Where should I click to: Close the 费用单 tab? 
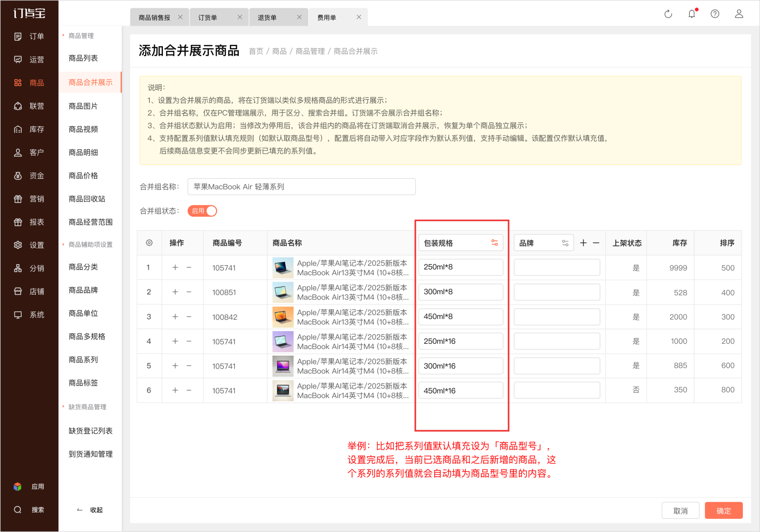359,17
